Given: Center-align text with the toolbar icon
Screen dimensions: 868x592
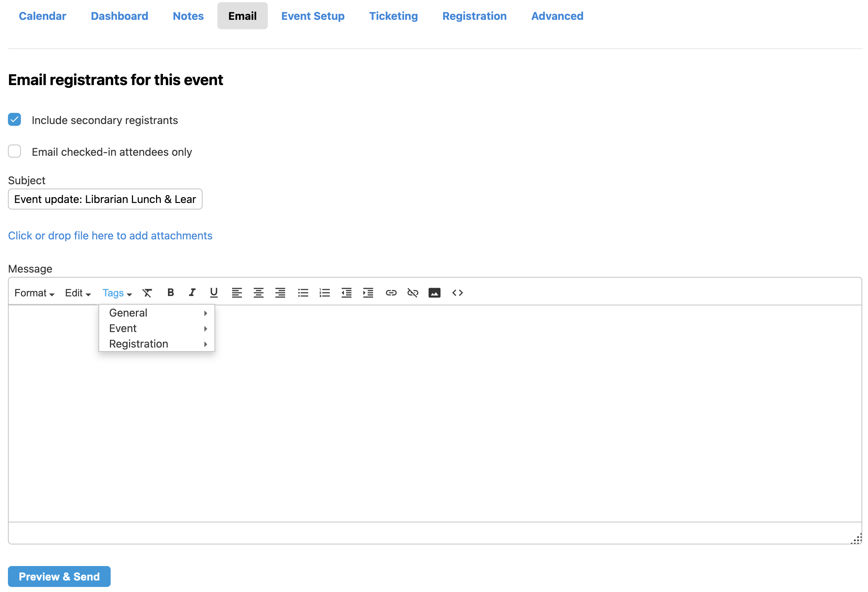Looking at the screenshot, I should click(258, 293).
